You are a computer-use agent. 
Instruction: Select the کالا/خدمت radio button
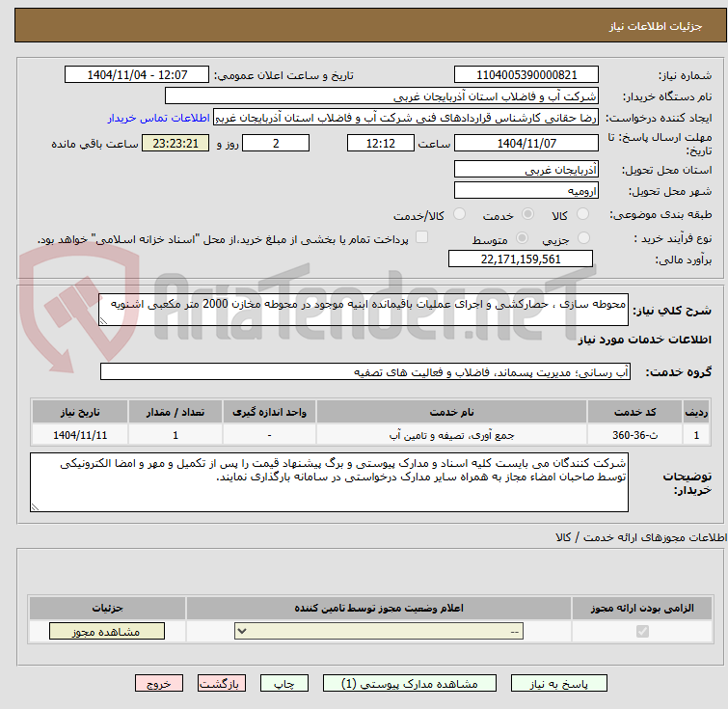[459, 214]
